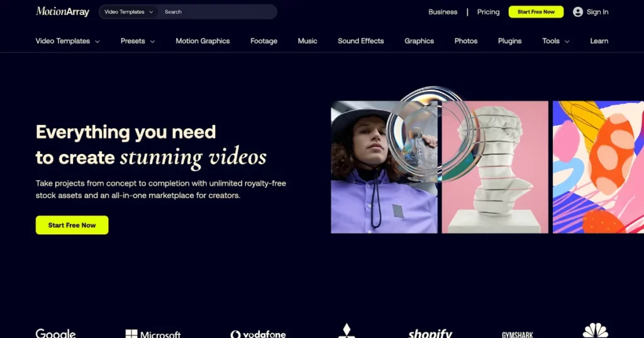Click the sliced statue bust image
This screenshot has width=644, height=338.
click(495, 167)
